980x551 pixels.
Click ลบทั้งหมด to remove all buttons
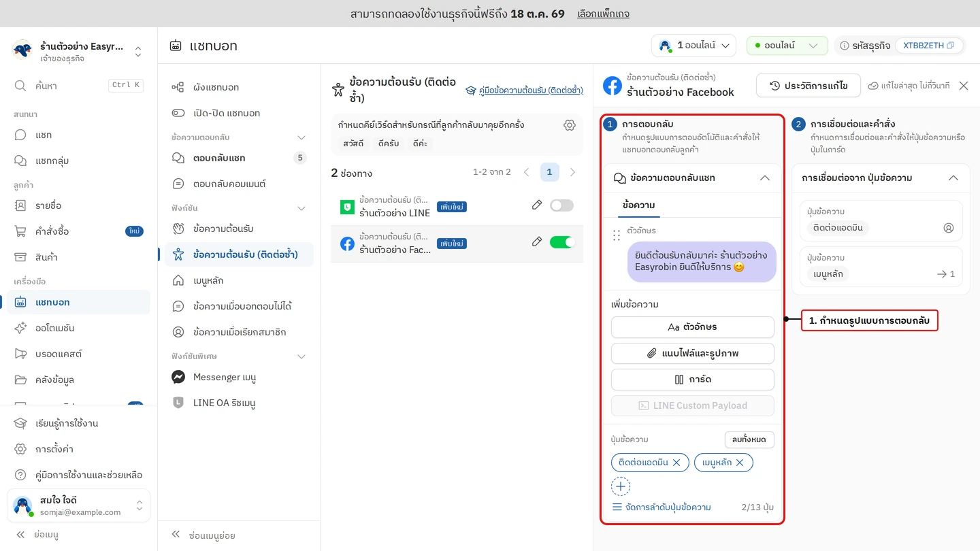pos(749,439)
